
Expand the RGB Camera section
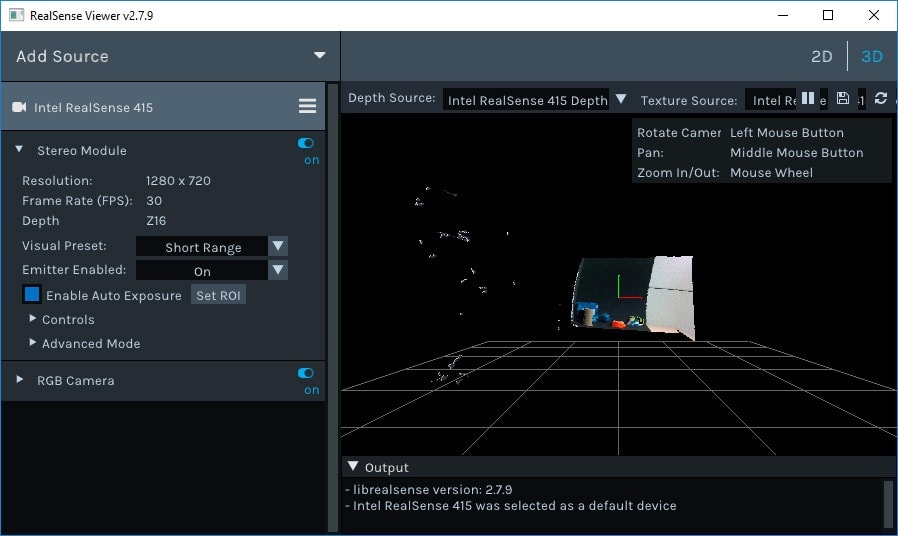tap(19, 380)
